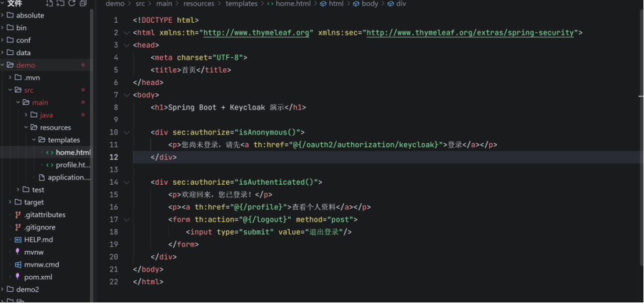644x303 pixels.
Task: Click home.html breadcrumb segment
Action: tap(294, 3)
